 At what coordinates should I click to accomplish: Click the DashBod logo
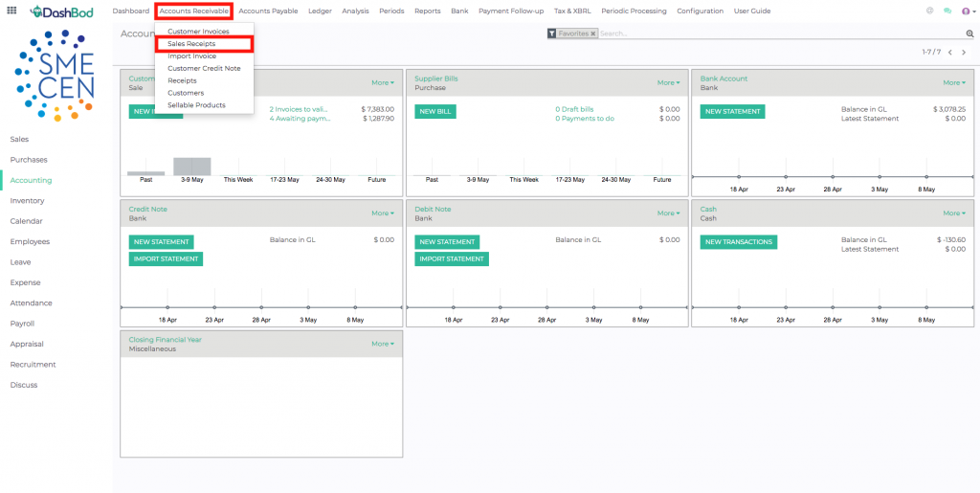click(63, 11)
